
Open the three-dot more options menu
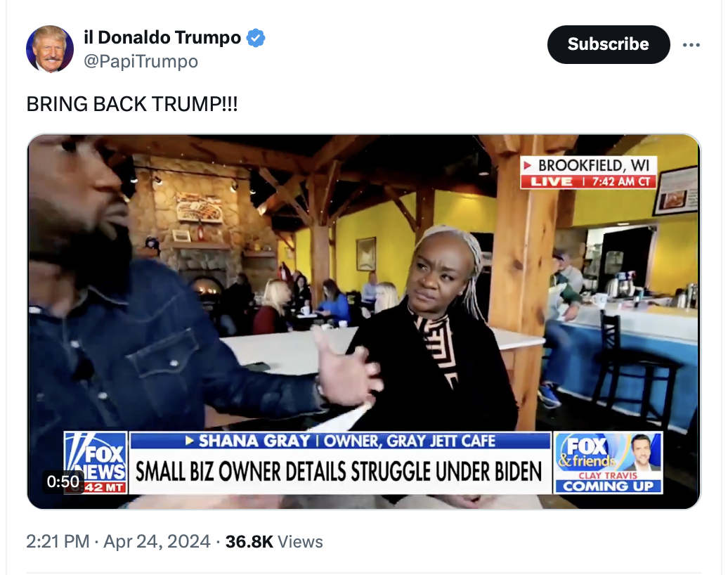tap(691, 44)
